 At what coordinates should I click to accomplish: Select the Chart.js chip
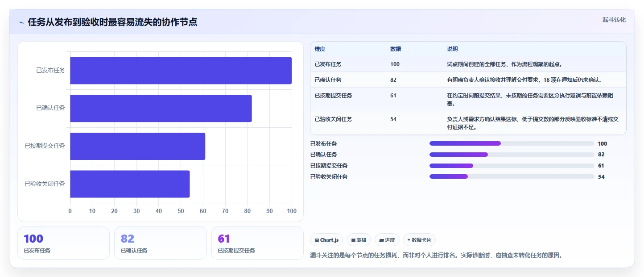(x=326, y=240)
